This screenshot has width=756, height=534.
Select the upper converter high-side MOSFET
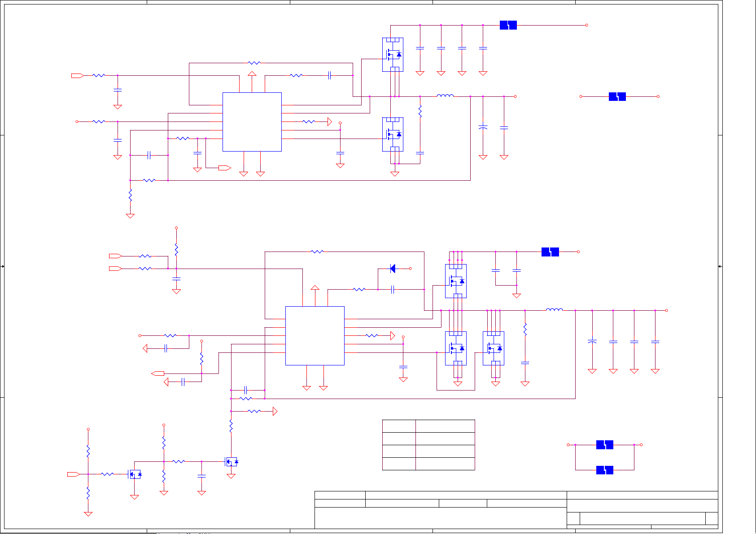coord(393,55)
